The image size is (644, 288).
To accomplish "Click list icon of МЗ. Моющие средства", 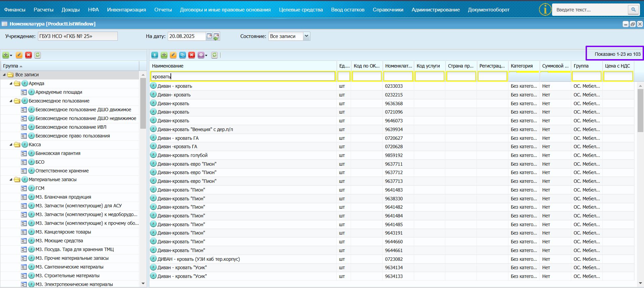I will coord(24,241).
